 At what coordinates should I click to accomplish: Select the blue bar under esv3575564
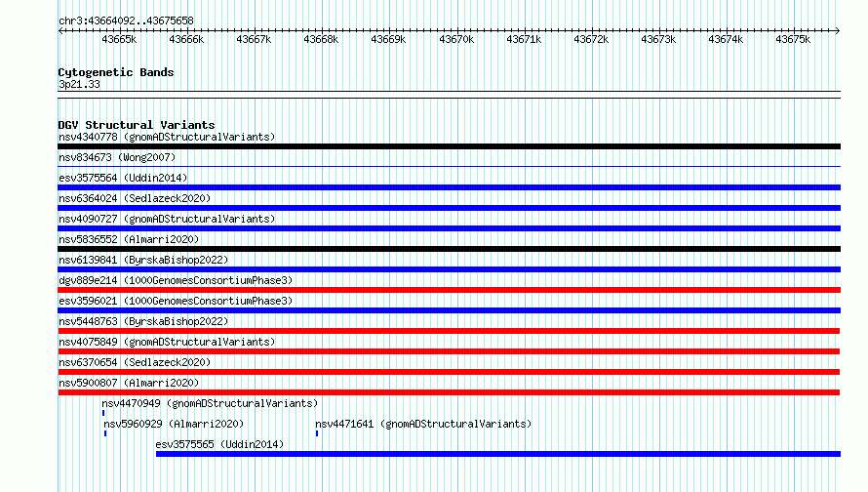tap(449, 187)
